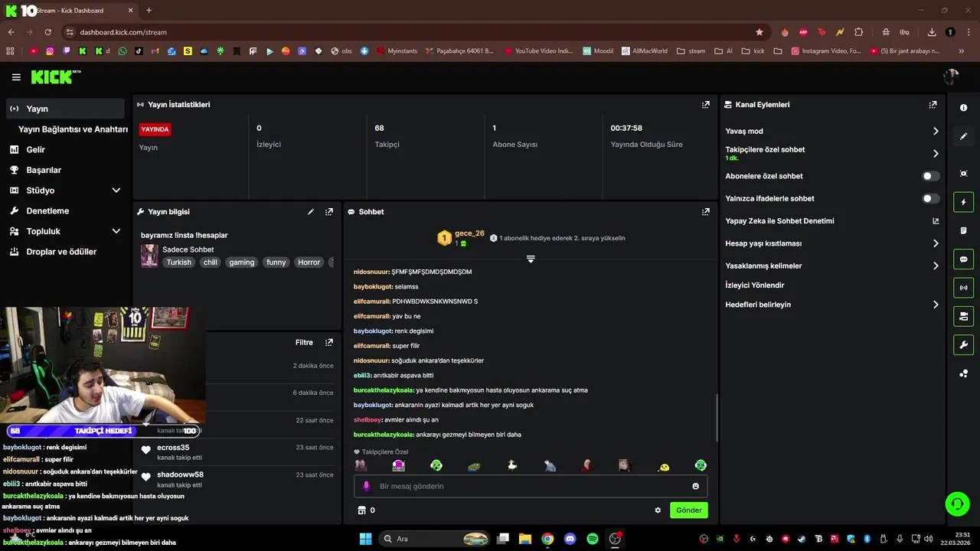The width and height of the screenshot is (980, 551).
Task: Open Discord from the Windows taskbar
Action: pyautogui.click(x=570, y=539)
